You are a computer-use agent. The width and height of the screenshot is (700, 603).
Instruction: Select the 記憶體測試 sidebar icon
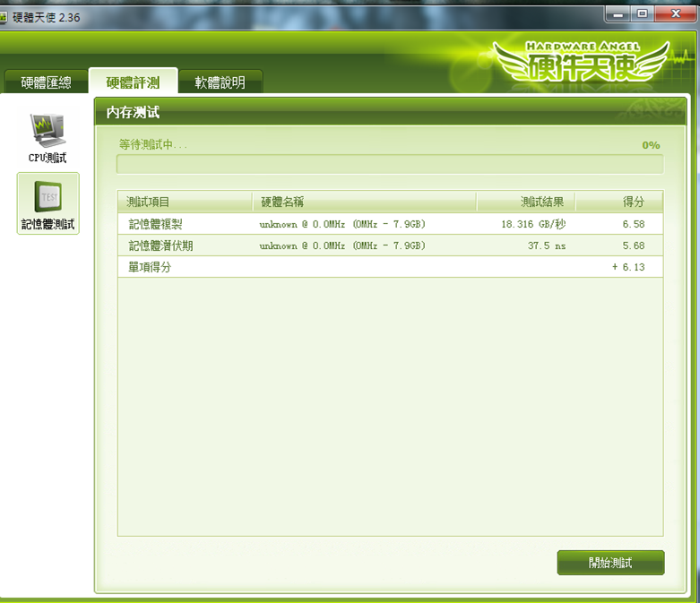48,203
